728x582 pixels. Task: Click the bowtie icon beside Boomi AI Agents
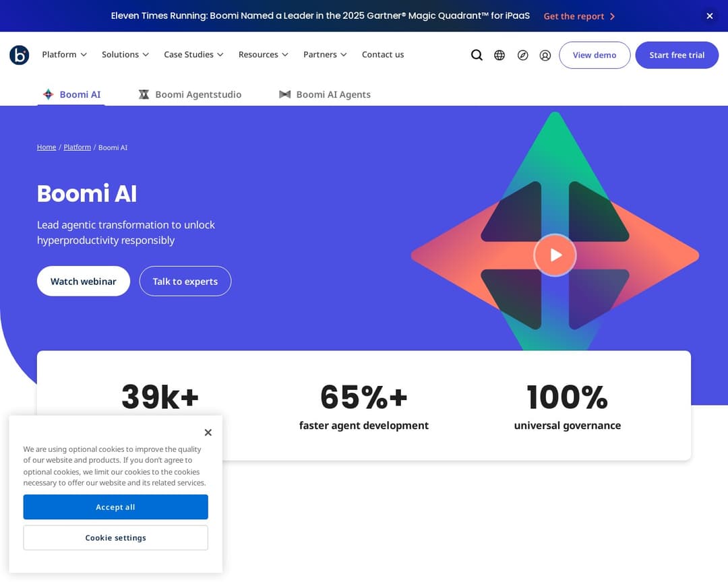284,94
